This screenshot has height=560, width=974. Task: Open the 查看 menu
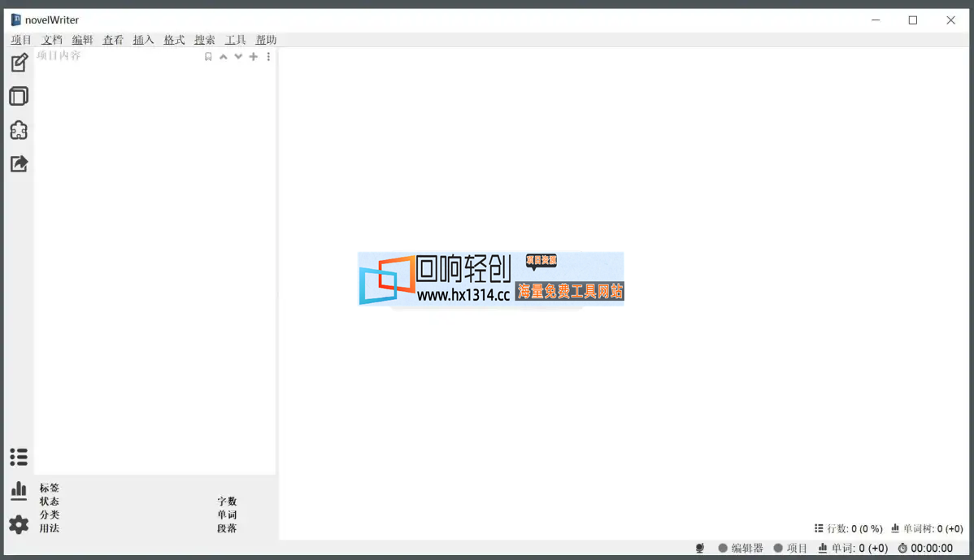point(113,40)
